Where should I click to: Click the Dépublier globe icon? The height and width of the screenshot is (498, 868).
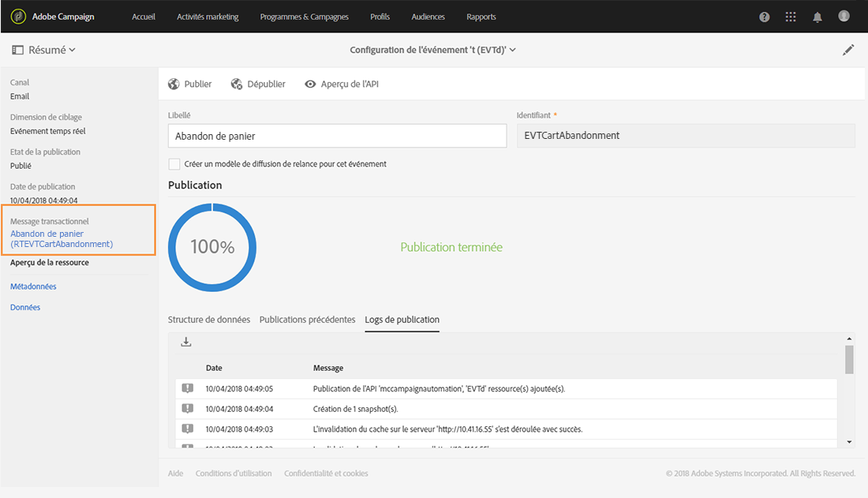pos(237,84)
